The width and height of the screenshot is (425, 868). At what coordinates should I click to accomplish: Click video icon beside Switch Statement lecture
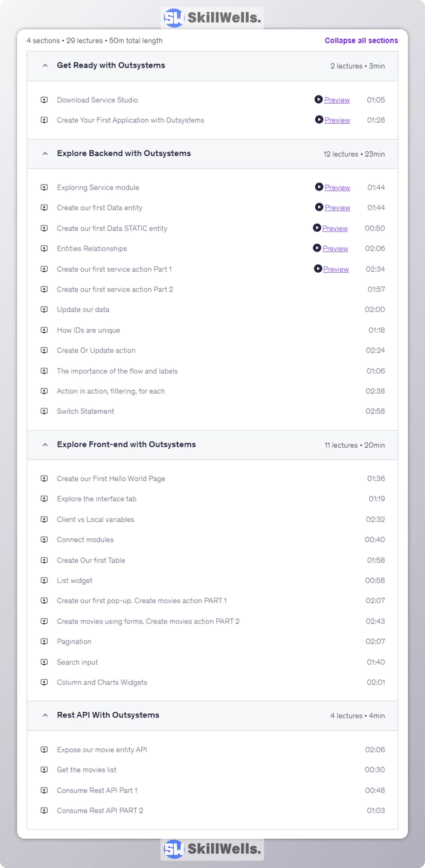tap(44, 411)
